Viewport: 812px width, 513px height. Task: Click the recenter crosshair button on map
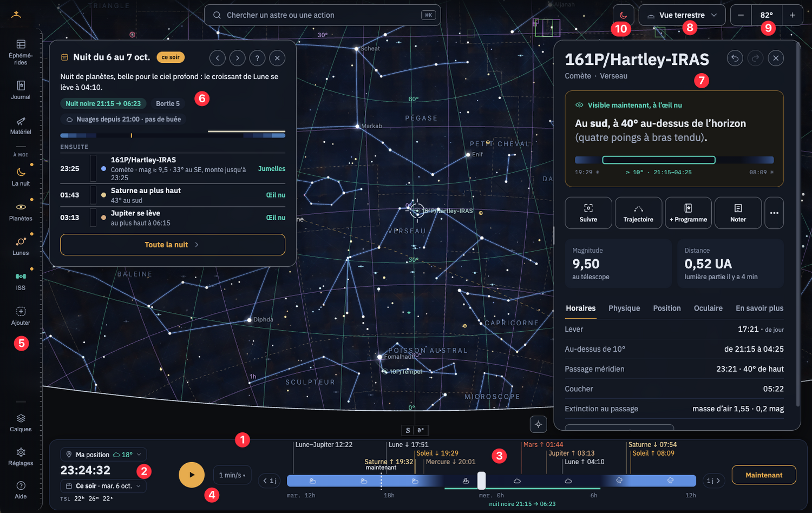coord(538,424)
